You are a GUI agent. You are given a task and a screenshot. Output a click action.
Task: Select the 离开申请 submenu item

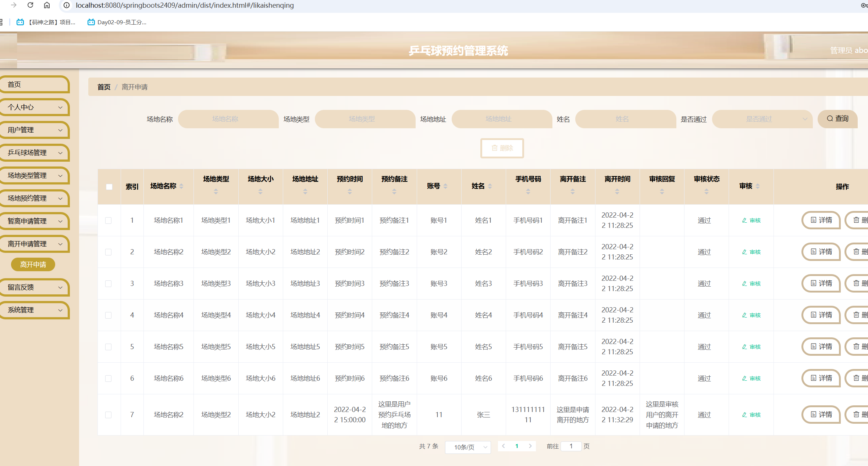click(33, 265)
